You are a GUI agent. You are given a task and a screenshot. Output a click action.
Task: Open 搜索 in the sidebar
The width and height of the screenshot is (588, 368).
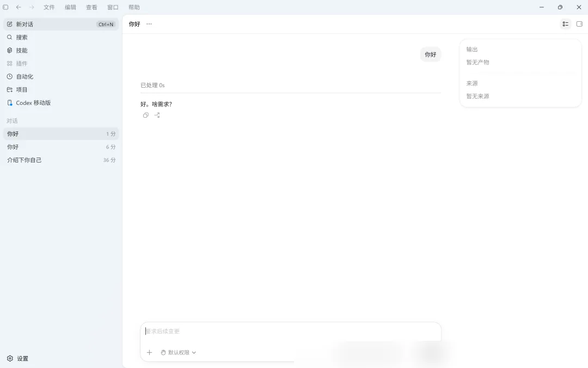click(61, 37)
